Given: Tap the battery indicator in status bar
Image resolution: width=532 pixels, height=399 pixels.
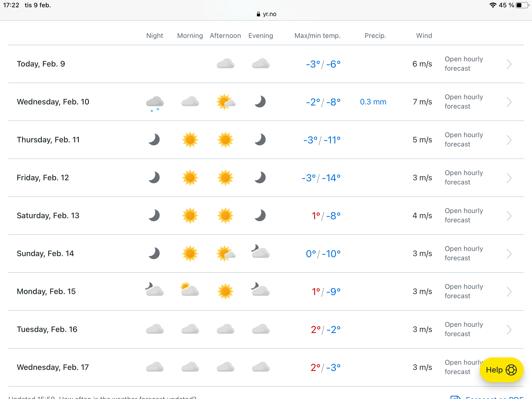Looking at the screenshot, I should point(522,5).
